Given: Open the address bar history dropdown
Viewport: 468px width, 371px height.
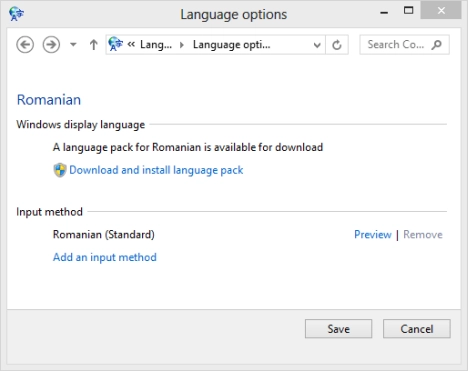Looking at the screenshot, I should [317, 45].
